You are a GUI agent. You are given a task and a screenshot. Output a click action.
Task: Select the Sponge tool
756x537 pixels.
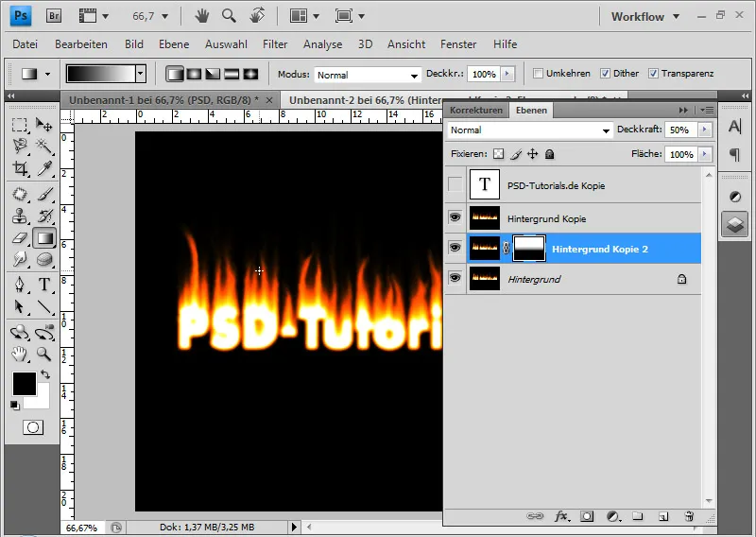click(x=44, y=259)
